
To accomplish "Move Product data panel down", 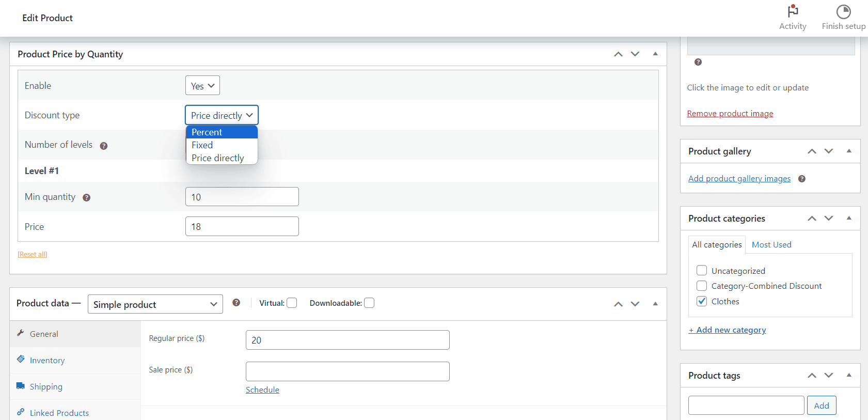I will pos(635,304).
